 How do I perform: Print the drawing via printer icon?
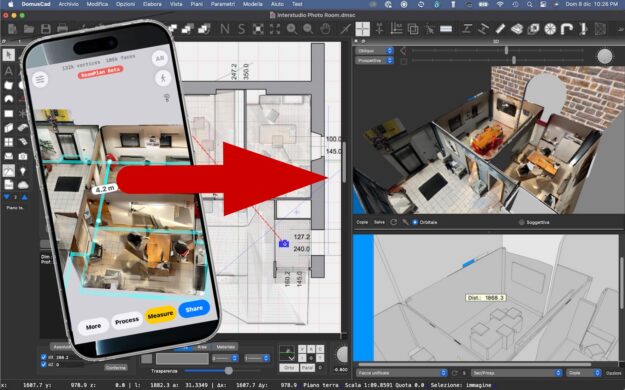62,29
